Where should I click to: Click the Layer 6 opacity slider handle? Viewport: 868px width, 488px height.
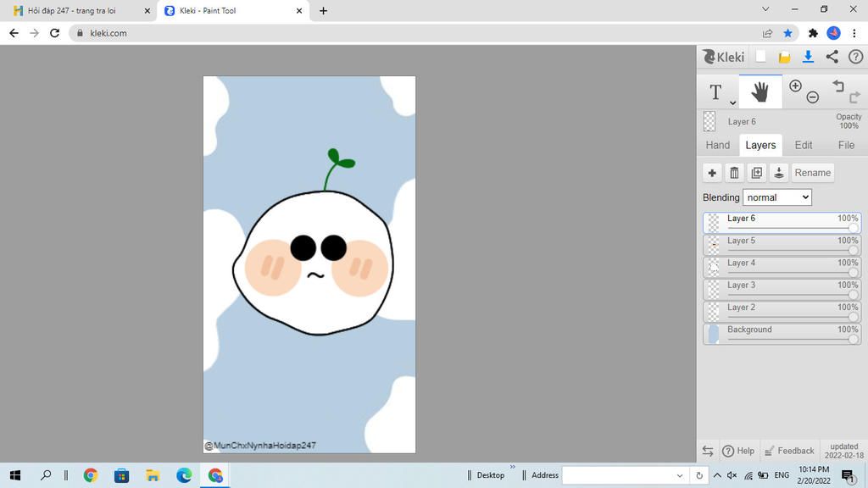[854, 228]
